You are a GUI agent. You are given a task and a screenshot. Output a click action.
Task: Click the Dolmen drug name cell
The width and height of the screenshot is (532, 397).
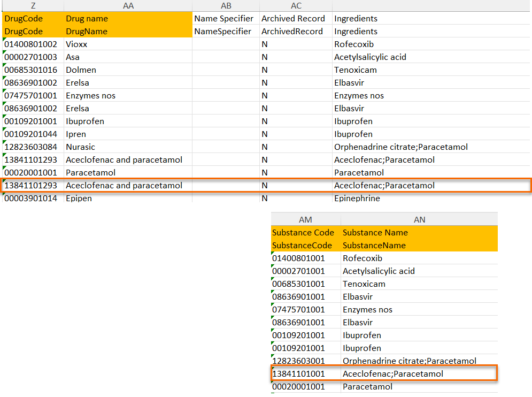coord(81,70)
